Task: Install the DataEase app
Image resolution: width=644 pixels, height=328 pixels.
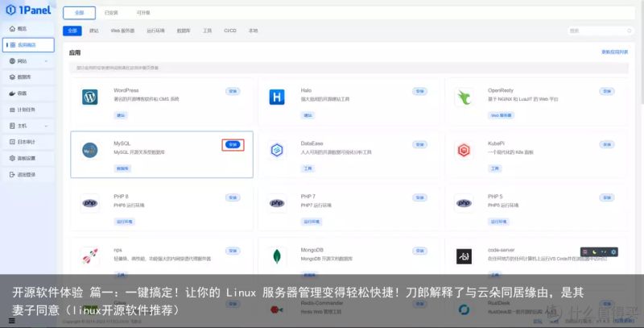Action: point(419,145)
